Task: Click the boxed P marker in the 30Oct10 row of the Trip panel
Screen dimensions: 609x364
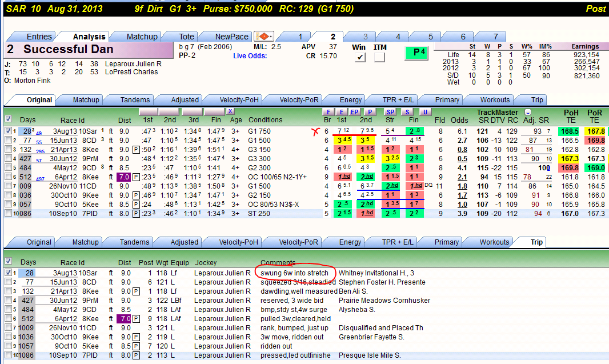Action: 136,337
